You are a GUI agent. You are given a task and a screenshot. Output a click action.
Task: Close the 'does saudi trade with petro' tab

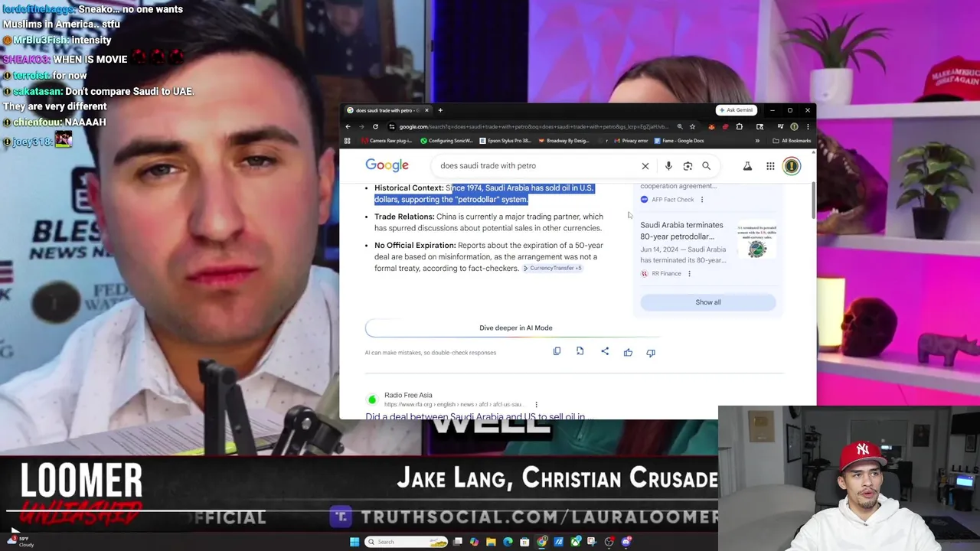(x=426, y=110)
